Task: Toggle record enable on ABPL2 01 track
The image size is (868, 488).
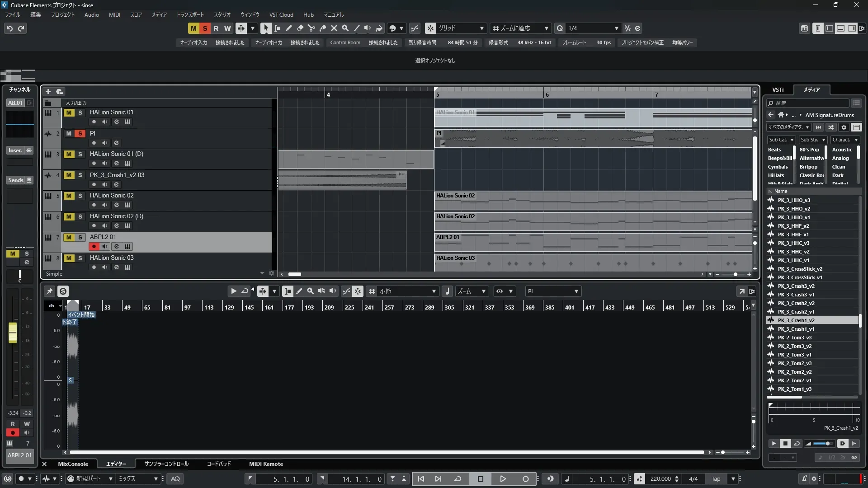Action: point(94,246)
